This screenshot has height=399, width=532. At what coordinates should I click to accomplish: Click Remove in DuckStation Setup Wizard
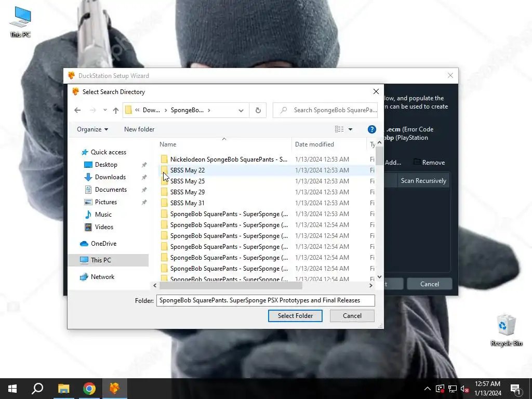[429, 163]
